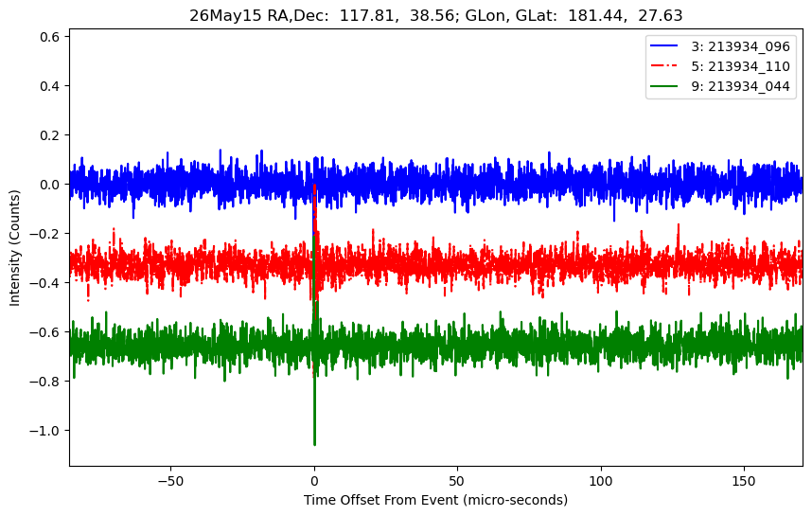Click the x-axis tick label 150
Viewport: 812px width, 516px height.
point(744,481)
